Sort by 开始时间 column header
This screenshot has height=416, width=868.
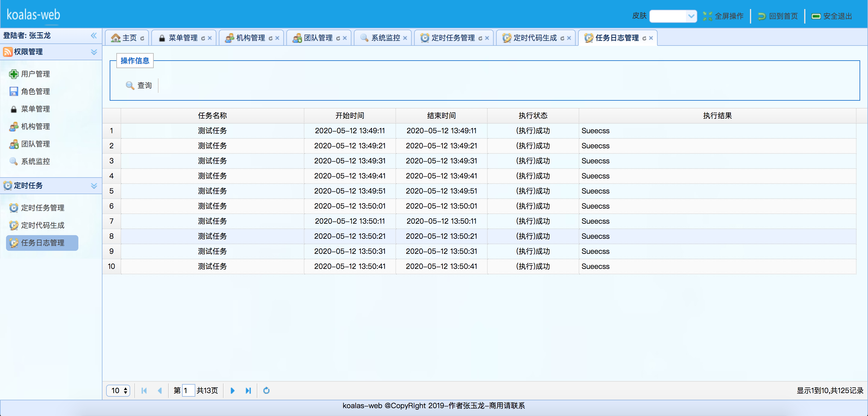(350, 116)
